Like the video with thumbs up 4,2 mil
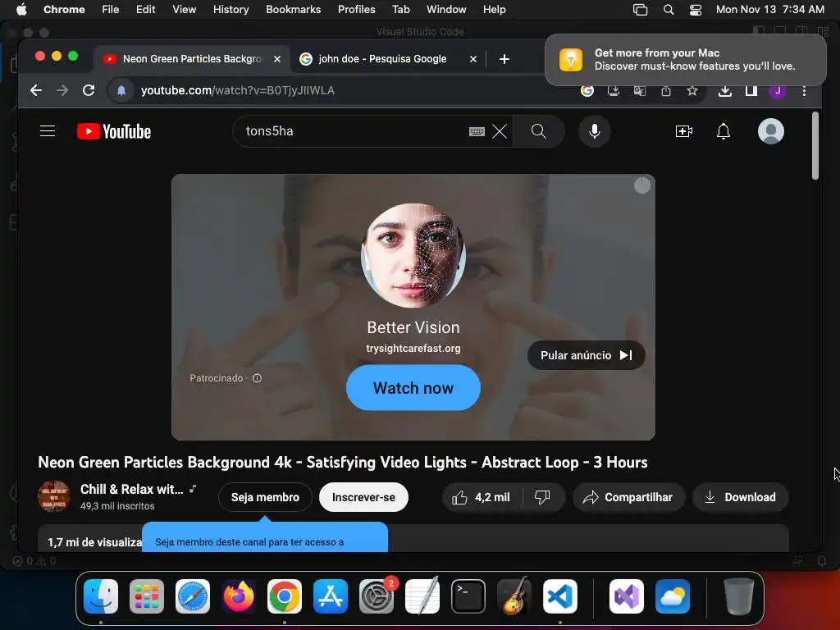 [481, 497]
